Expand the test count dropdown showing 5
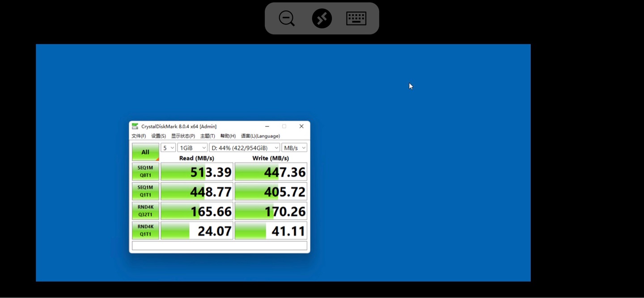The image size is (644, 298). pos(168,148)
